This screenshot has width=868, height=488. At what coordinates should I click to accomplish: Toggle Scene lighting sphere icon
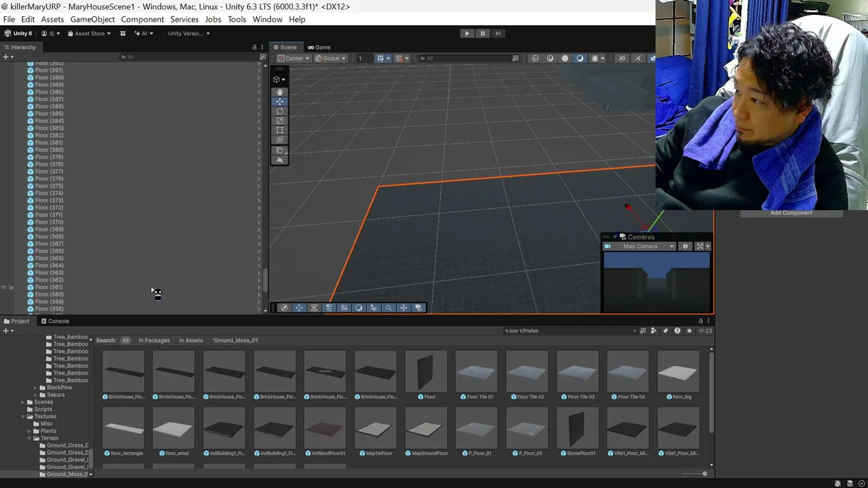(550, 58)
